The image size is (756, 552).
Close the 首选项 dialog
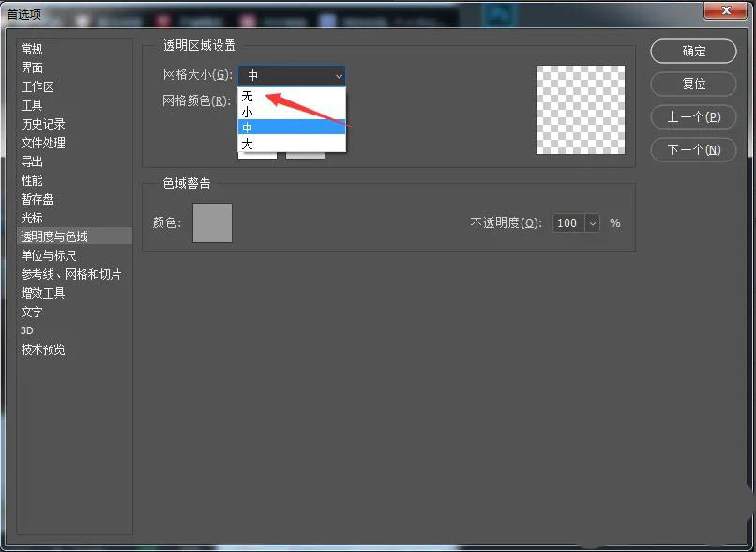726,10
